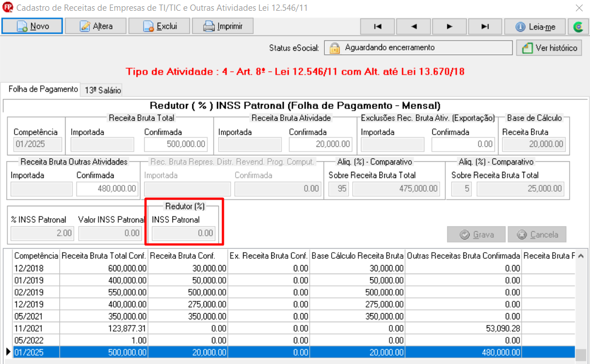Go to the first record

378,27
